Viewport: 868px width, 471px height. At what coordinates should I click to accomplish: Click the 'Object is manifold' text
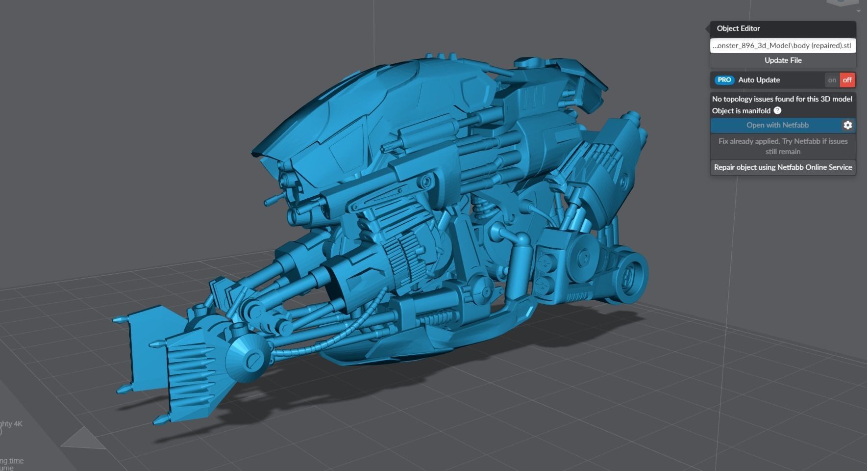coord(741,111)
